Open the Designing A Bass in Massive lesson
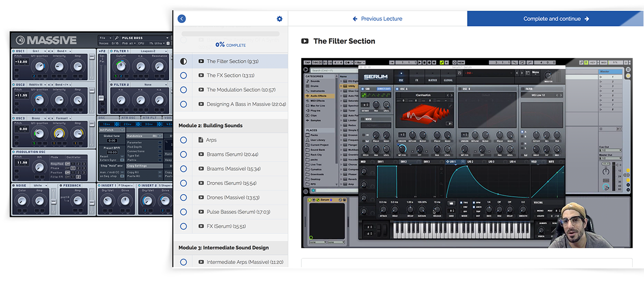644x286 pixels. [x=246, y=104]
